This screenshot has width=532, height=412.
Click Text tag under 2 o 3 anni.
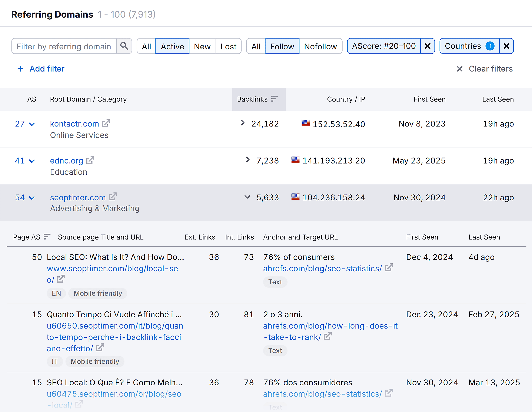tap(275, 350)
